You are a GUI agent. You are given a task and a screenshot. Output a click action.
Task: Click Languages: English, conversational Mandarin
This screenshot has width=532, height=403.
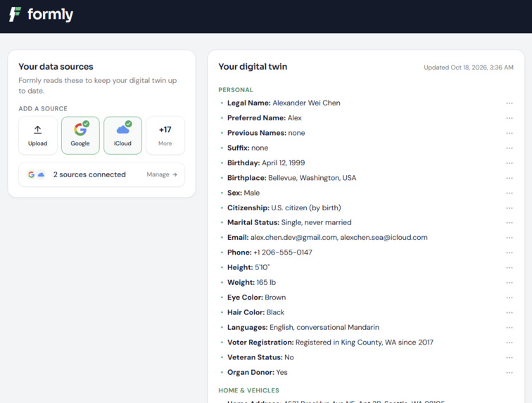[303, 327]
